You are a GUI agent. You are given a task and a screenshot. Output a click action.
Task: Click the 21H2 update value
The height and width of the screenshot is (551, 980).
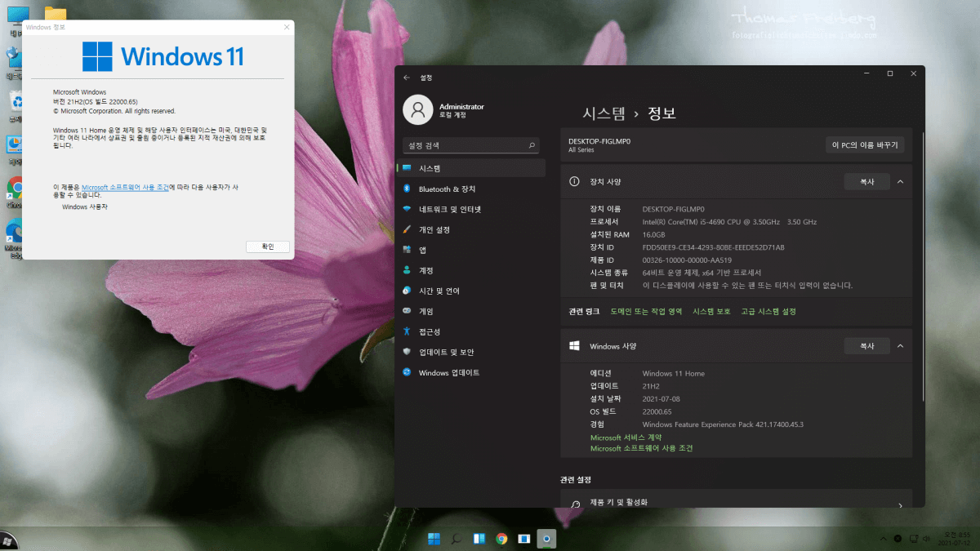pos(651,386)
